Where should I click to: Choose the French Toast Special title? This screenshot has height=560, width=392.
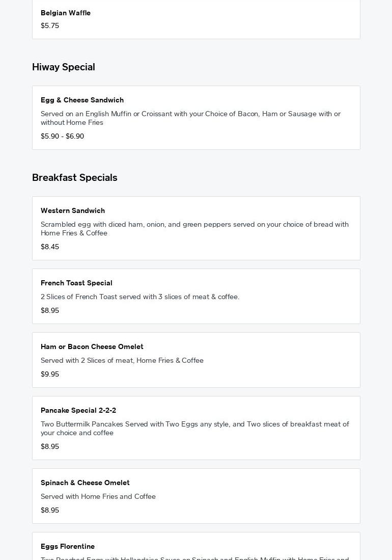pos(76,283)
